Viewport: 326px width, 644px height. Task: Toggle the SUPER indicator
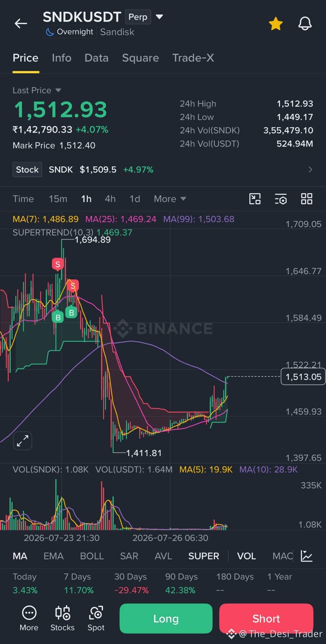tap(204, 556)
